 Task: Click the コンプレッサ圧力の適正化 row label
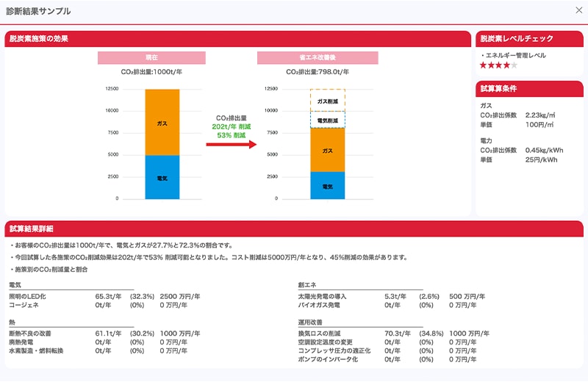(x=334, y=351)
